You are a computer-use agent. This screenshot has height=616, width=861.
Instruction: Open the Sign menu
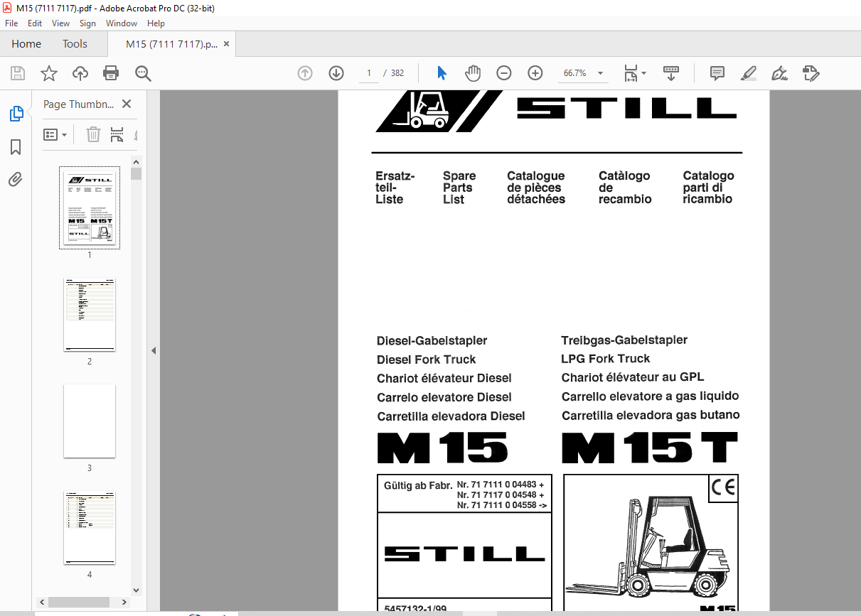[87, 23]
